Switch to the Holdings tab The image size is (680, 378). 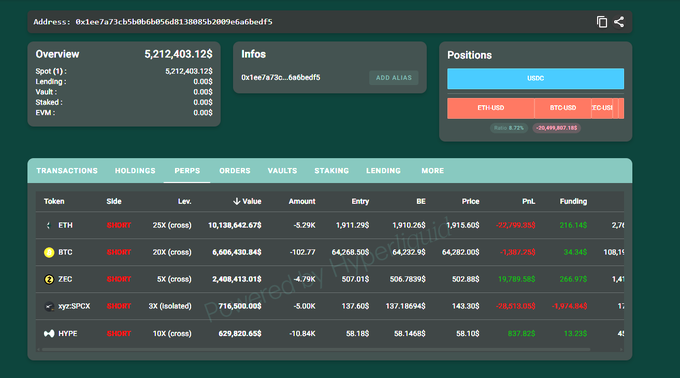point(135,171)
